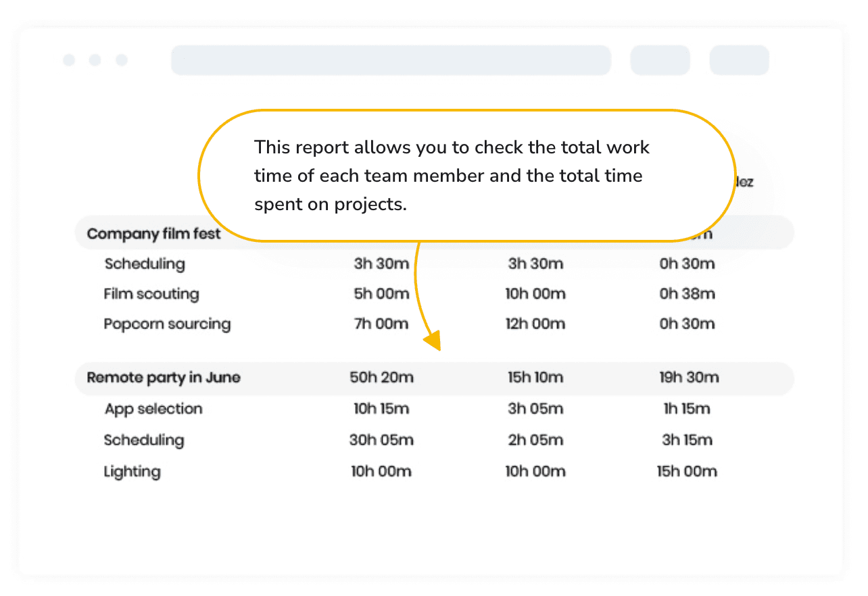Screen dimensions: 868x596
Task: Click the first browser window dot
Action: click(x=69, y=60)
